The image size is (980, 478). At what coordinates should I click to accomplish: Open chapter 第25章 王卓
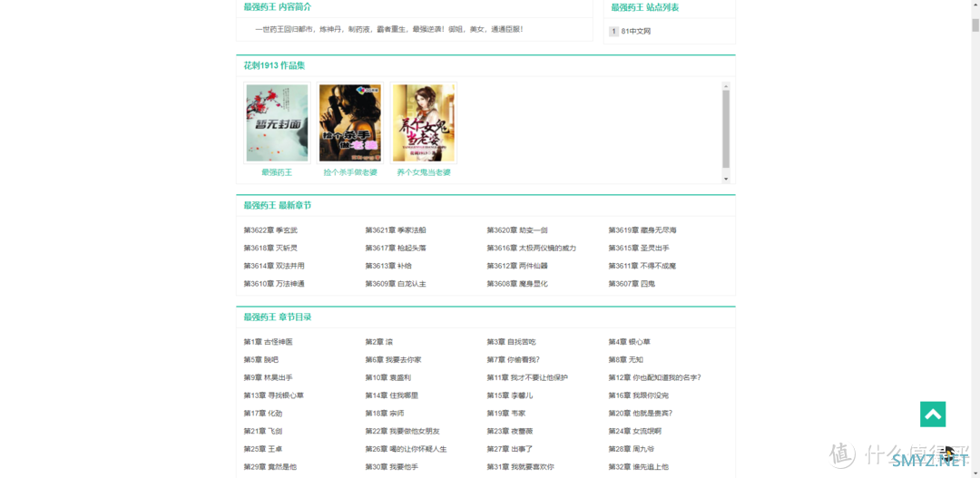(x=263, y=449)
